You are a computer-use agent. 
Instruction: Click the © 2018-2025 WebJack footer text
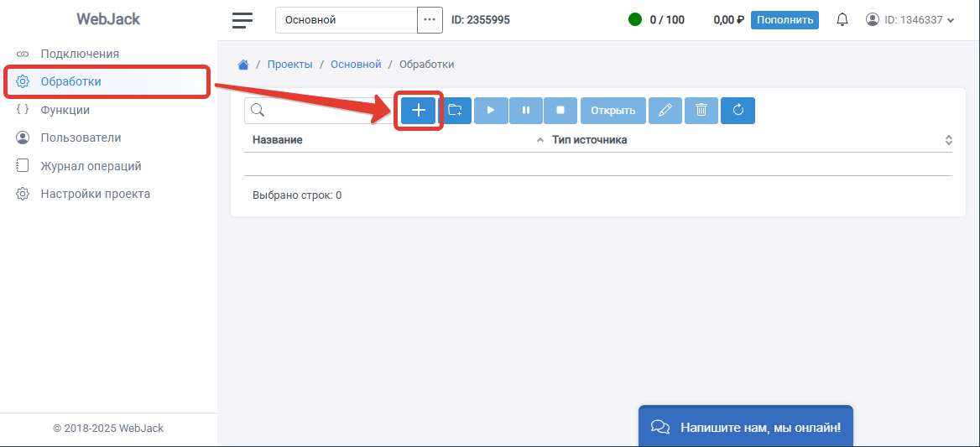[108, 429]
